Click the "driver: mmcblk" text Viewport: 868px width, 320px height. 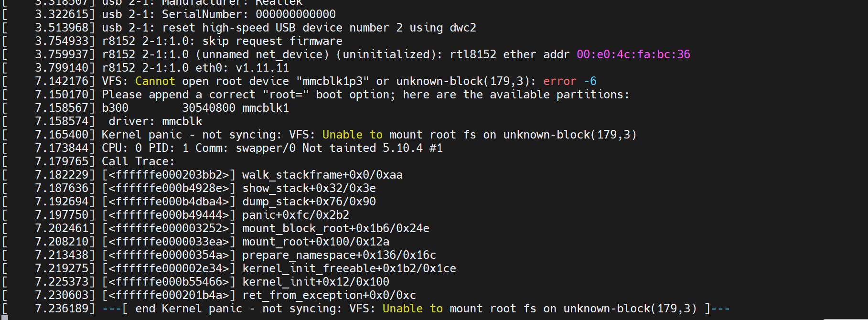155,121
